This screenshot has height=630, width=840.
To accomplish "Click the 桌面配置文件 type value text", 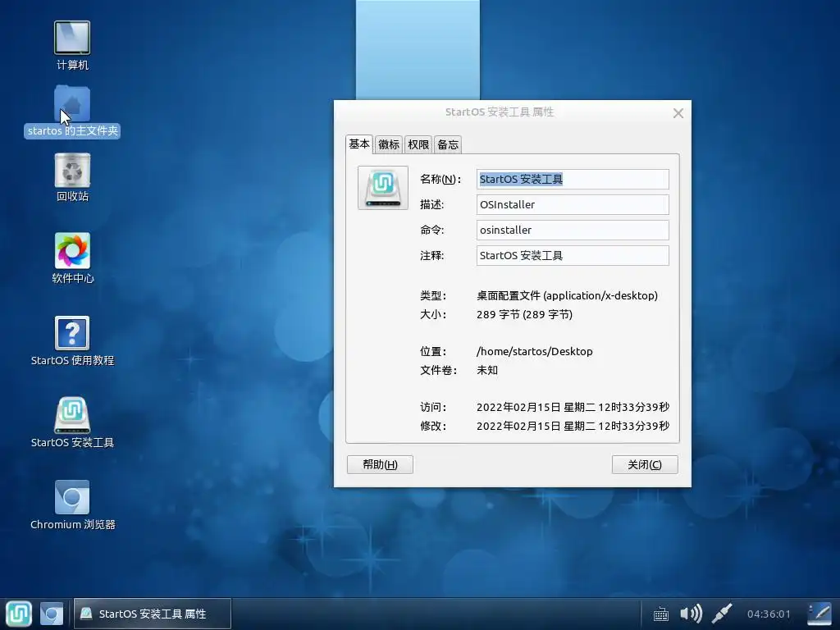I will pyautogui.click(x=568, y=295).
